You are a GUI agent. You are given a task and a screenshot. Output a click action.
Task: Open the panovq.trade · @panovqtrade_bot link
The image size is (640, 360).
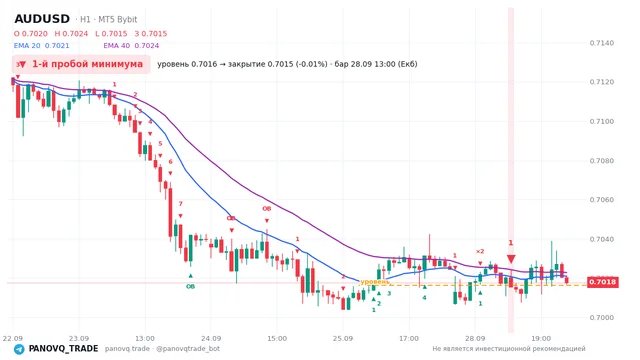point(162,349)
